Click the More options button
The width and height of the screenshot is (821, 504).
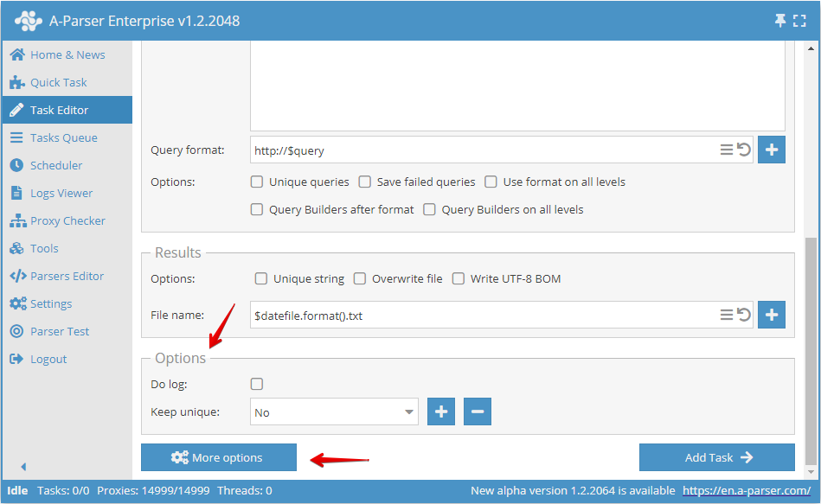(218, 457)
